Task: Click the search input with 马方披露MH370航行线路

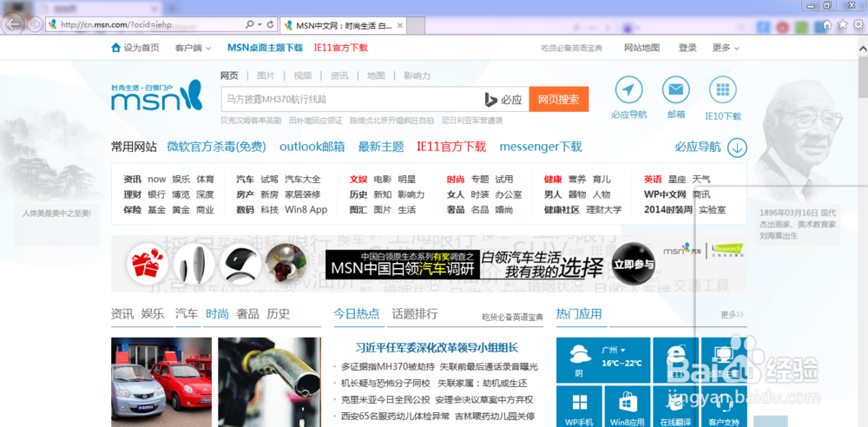Action: point(352,99)
